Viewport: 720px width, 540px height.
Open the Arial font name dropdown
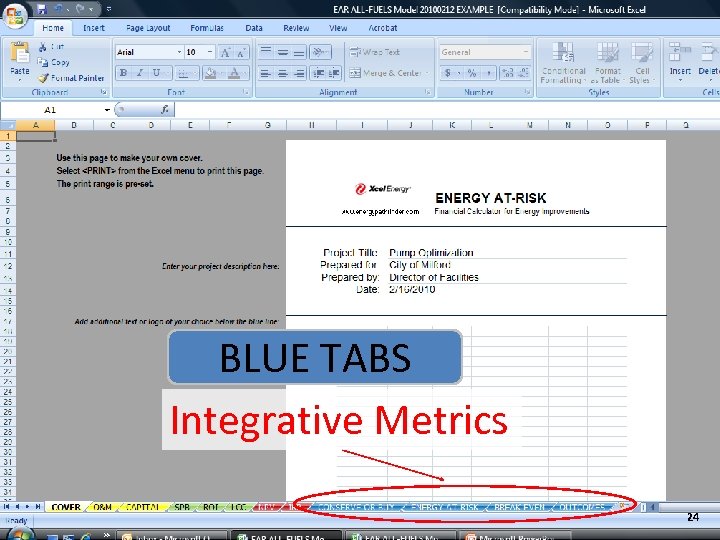click(x=179, y=52)
